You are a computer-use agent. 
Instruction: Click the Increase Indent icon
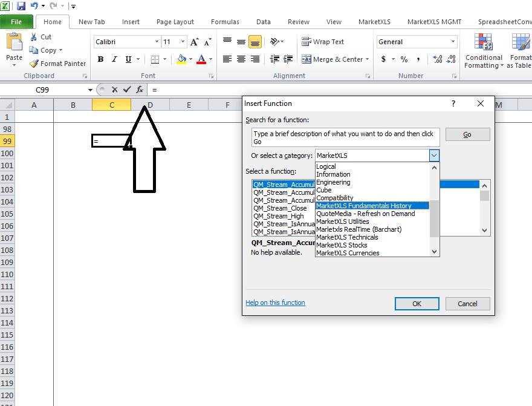[x=288, y=59]
